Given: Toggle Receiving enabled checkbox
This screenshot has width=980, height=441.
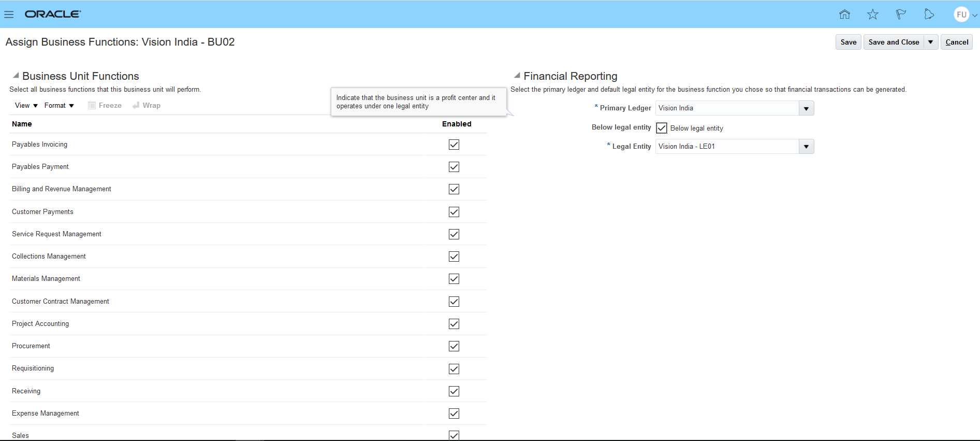Looking at the screenshot, I should (454, 391).
